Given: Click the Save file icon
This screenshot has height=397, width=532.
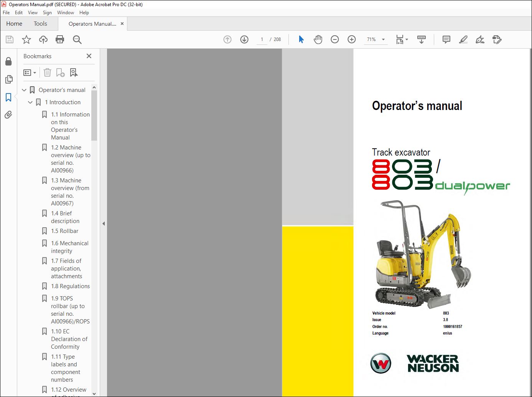Looking at the screenshot, I should click(10, 39).
